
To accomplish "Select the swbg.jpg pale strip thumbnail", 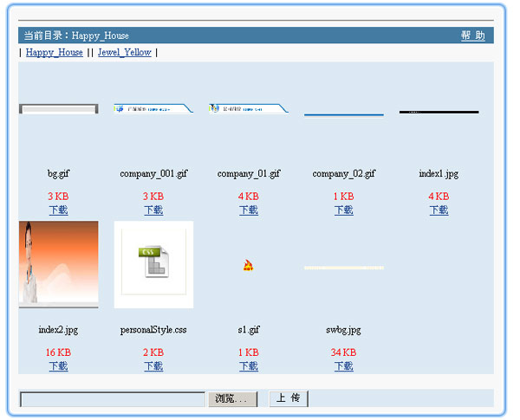I will point(343,268).
